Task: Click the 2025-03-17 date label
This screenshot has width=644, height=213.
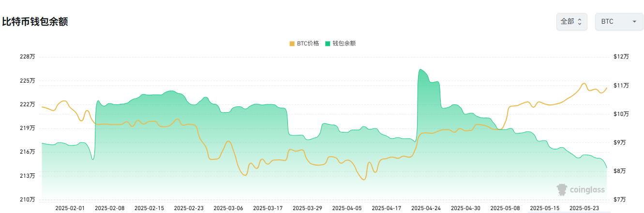Action: 268,208
